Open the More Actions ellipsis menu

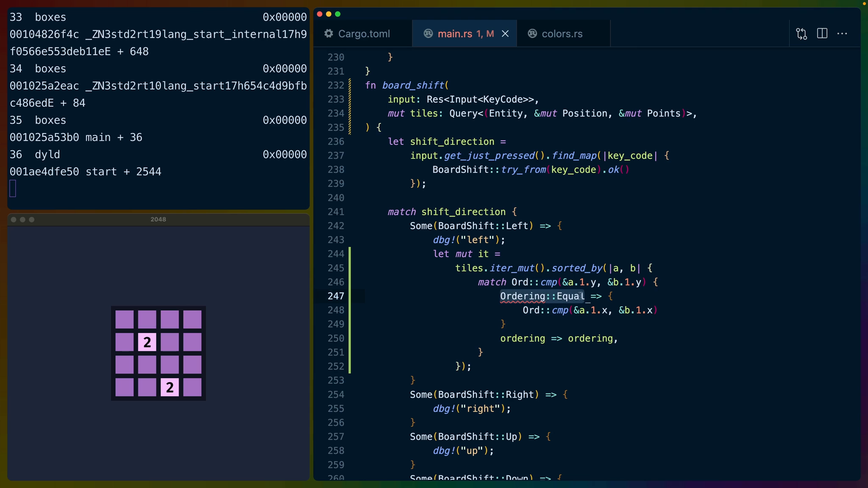(x=842, y=33)
